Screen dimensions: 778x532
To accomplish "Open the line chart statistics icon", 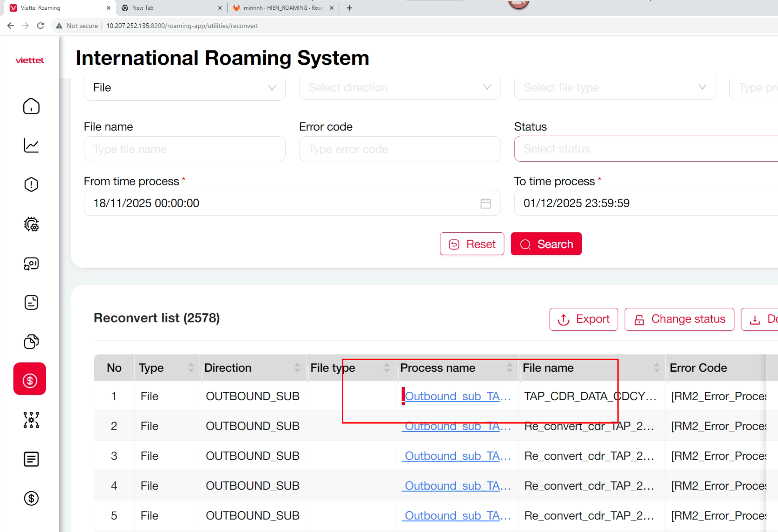I will (31, 146).
